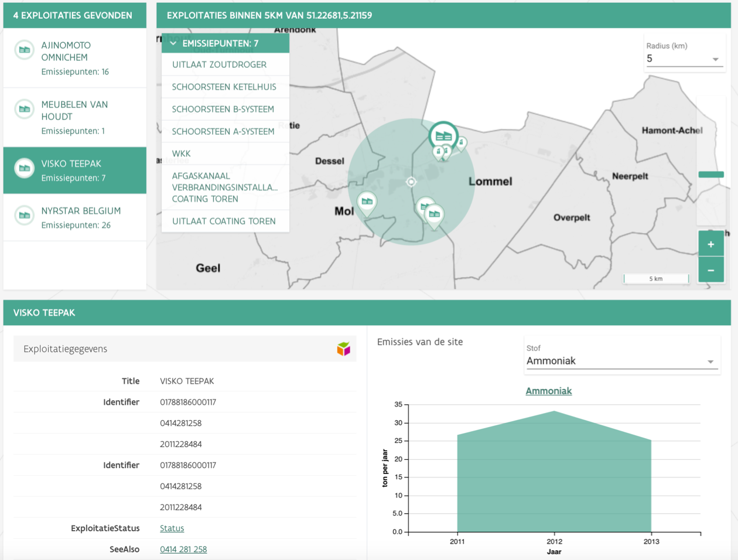Viewport: 738px width, 560px height.
Task: Open the ExploitatieStatus Status link
Action: 172,528
